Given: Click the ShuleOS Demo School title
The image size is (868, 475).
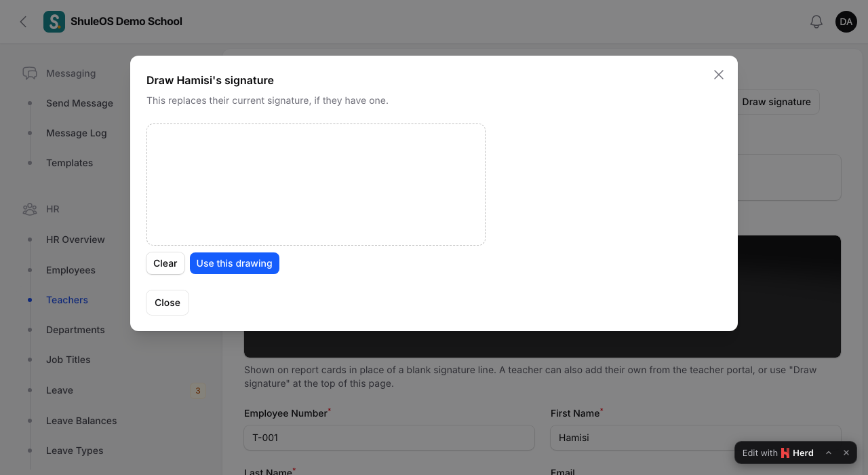Looking at the screenshot, I should (x=126, y=22).
